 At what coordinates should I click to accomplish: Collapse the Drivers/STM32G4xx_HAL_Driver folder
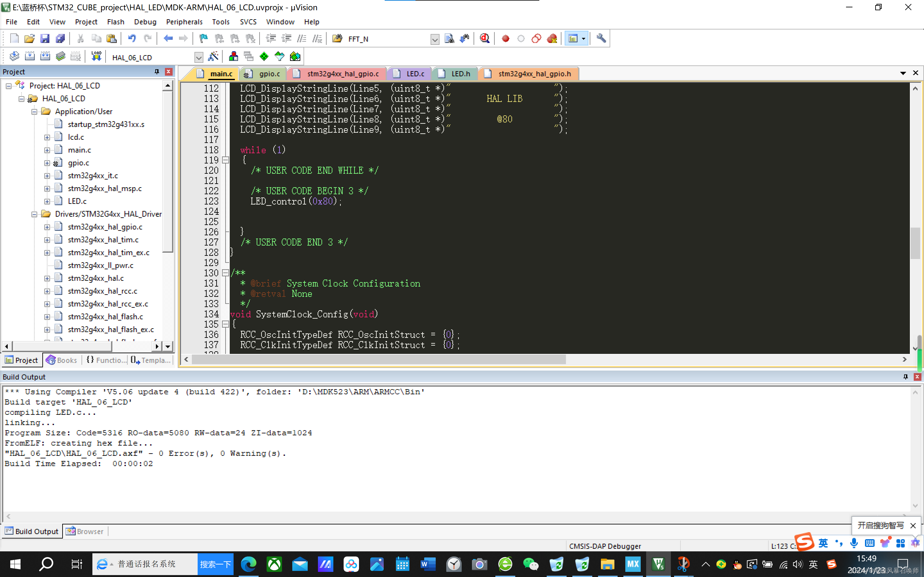(x=34, y=214)
